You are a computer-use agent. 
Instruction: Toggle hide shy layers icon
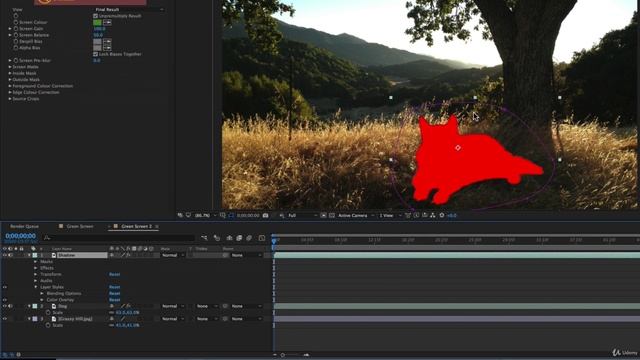click(x=229, y=238)
